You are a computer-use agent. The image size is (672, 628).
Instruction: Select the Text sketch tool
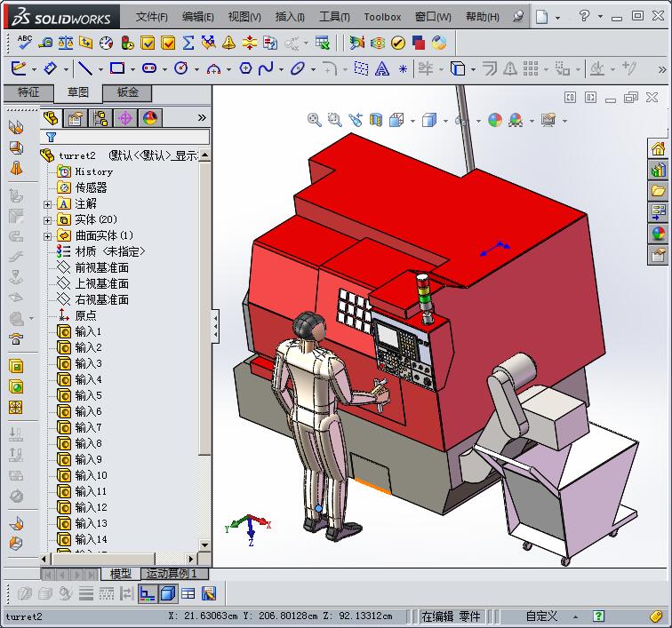[x=382, y=68]
